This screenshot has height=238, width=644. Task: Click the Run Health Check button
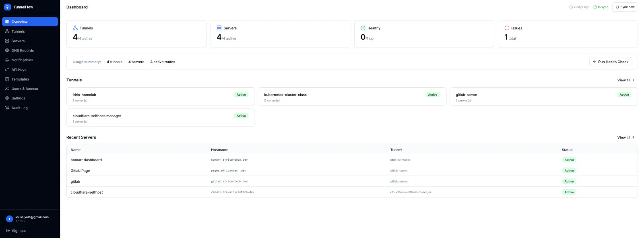[611, 62]
